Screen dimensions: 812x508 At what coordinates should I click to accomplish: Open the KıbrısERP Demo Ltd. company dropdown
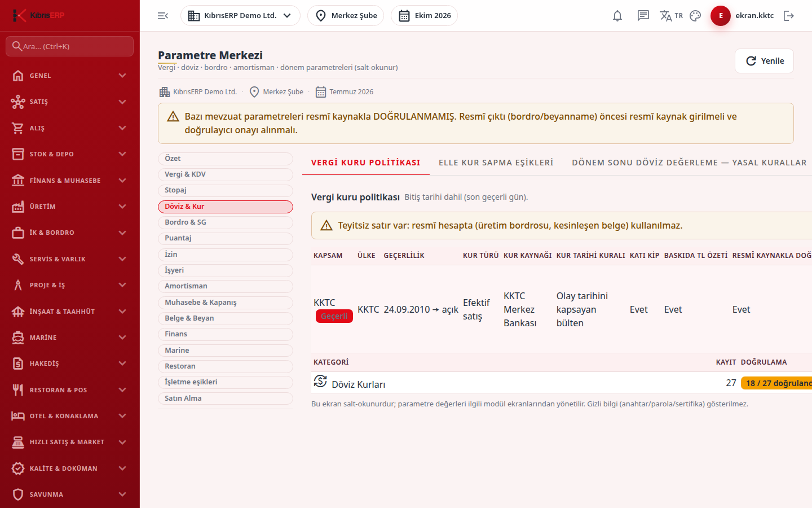coord(240,16)
